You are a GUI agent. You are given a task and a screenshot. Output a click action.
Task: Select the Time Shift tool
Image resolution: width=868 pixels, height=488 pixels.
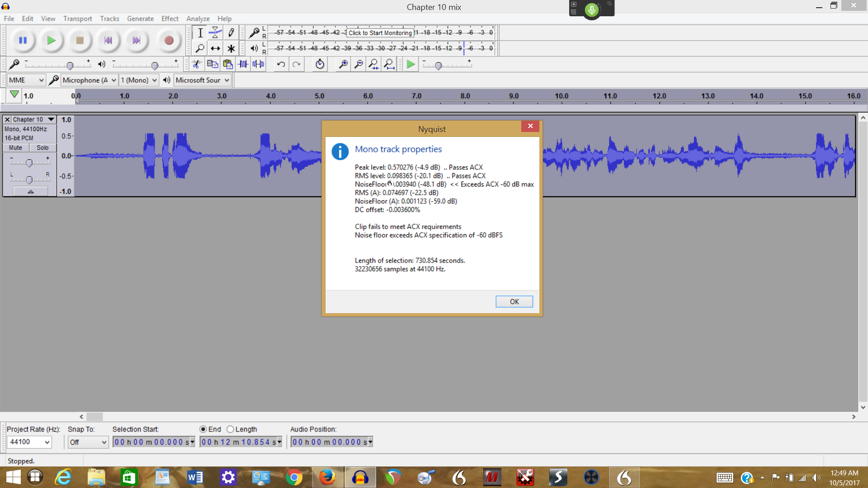(215, 48)
